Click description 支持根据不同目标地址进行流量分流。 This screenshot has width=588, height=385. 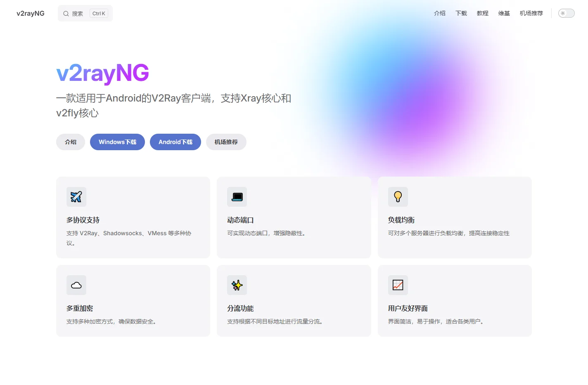[x=276, y=321]
